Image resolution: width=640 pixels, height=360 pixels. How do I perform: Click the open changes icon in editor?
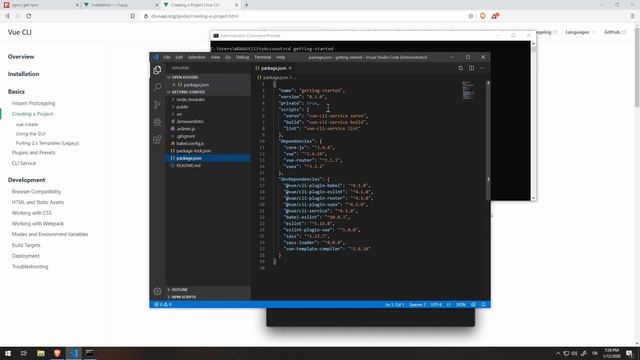(460, 68)
